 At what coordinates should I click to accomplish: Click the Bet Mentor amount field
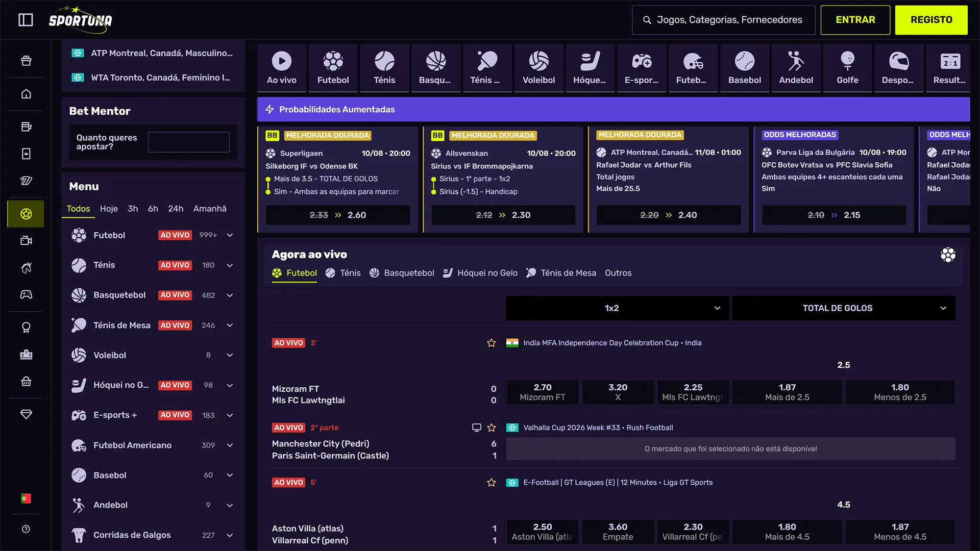pos(189,142)
